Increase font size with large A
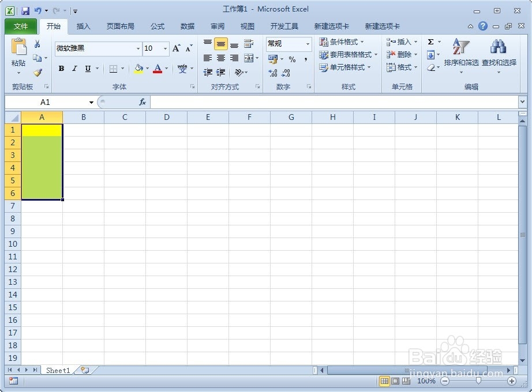532x392 pixels. pyautogui.click(x=176, y=48)
